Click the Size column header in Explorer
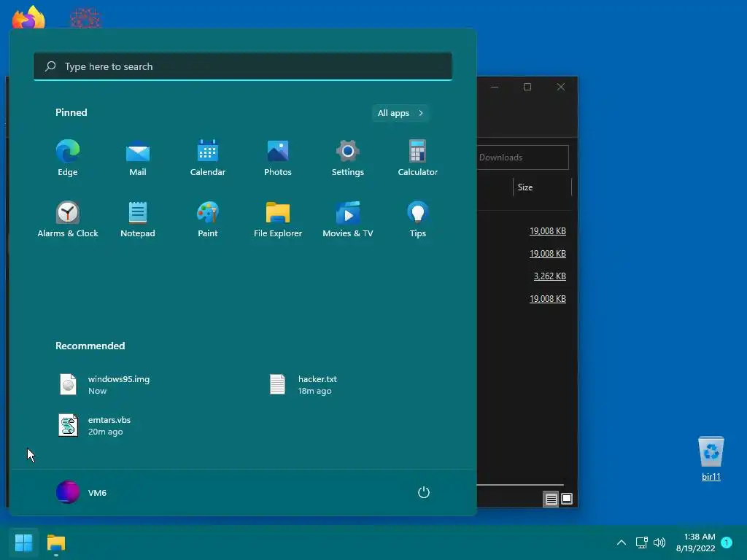747x560 pixels. [x=542, y=187]
